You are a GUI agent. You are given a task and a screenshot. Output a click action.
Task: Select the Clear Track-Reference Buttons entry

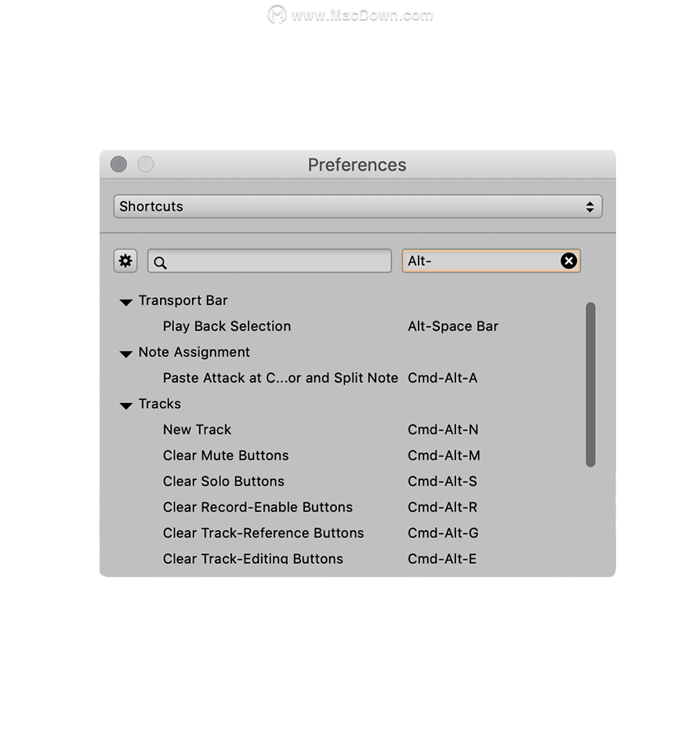tap(263, 532)
